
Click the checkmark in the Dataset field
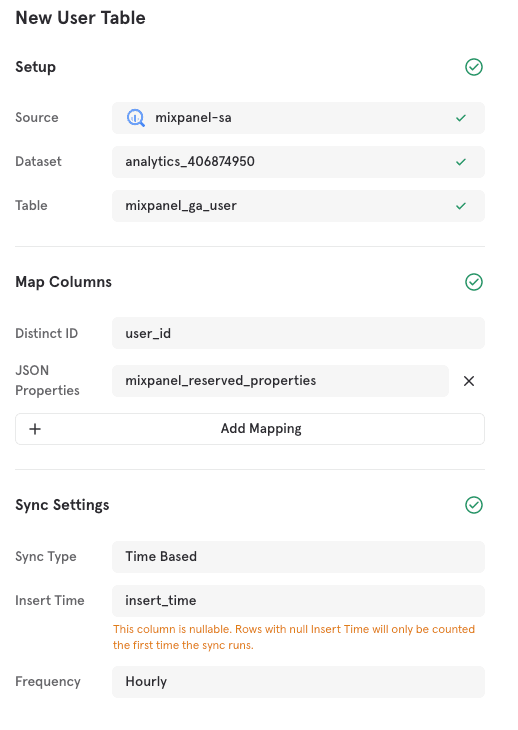click(x=461, y=162)
